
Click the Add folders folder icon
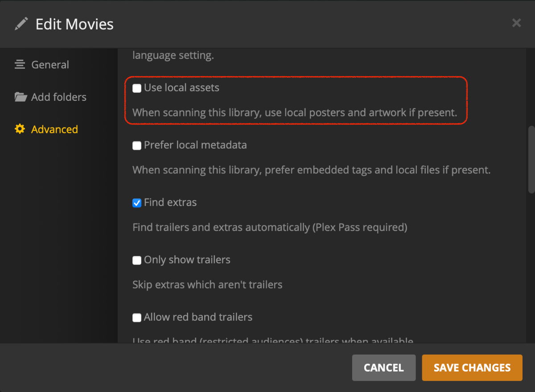21,97
